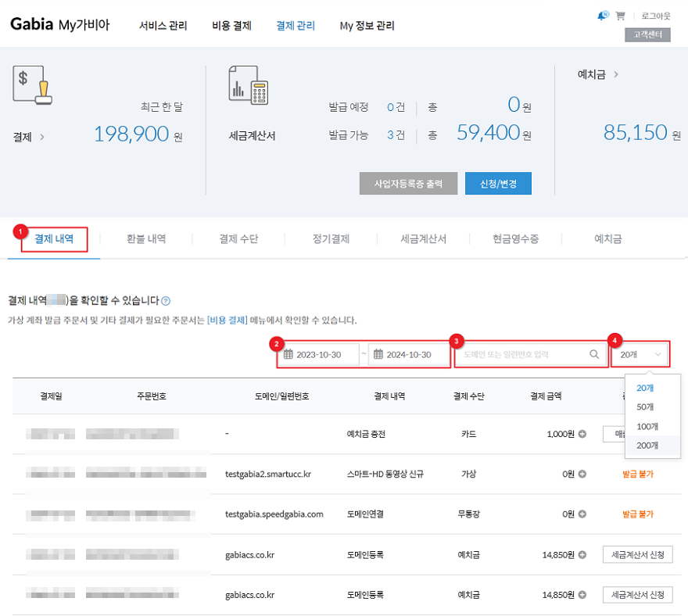Click 발급 불가 in speedgabia.com row
Image resolution: width=688 pixels, height=616 pixels.
coord(637,514)
